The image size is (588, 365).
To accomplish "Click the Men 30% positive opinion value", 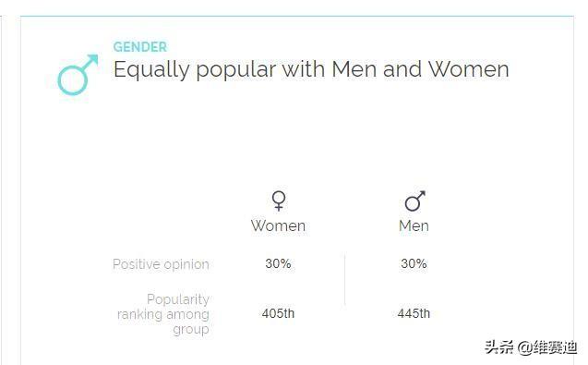I will 414,263.
